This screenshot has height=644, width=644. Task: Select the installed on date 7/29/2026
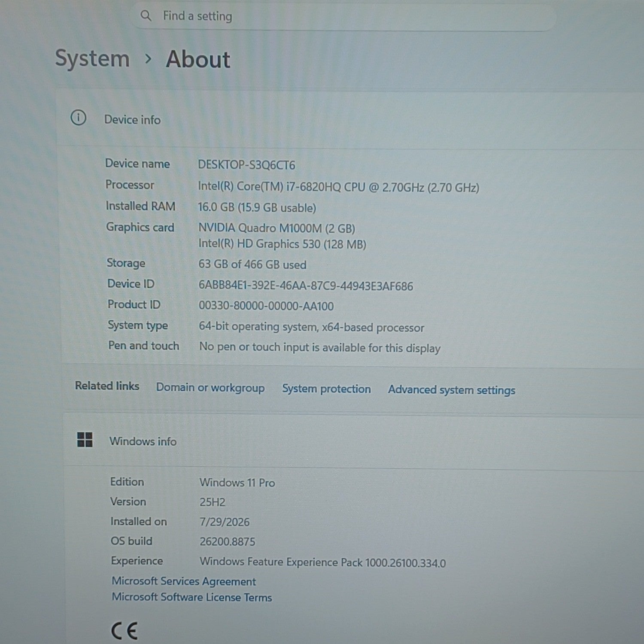click(225, 522)
